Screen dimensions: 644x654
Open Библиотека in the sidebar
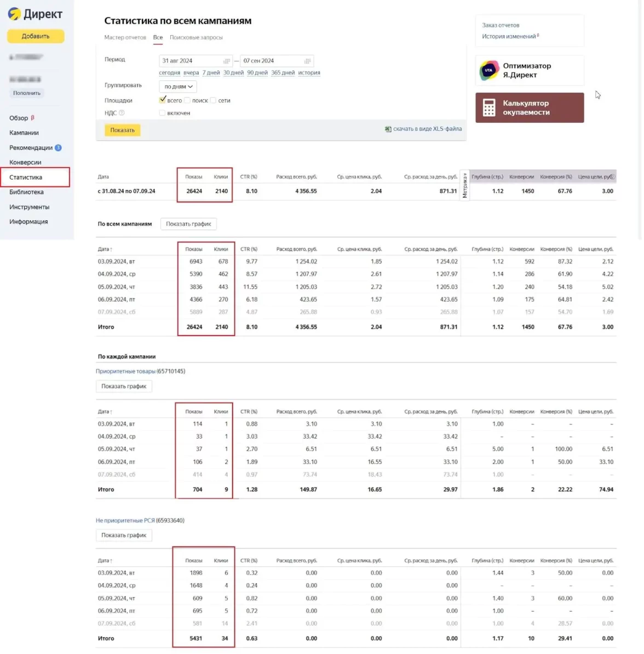[27, 192]
